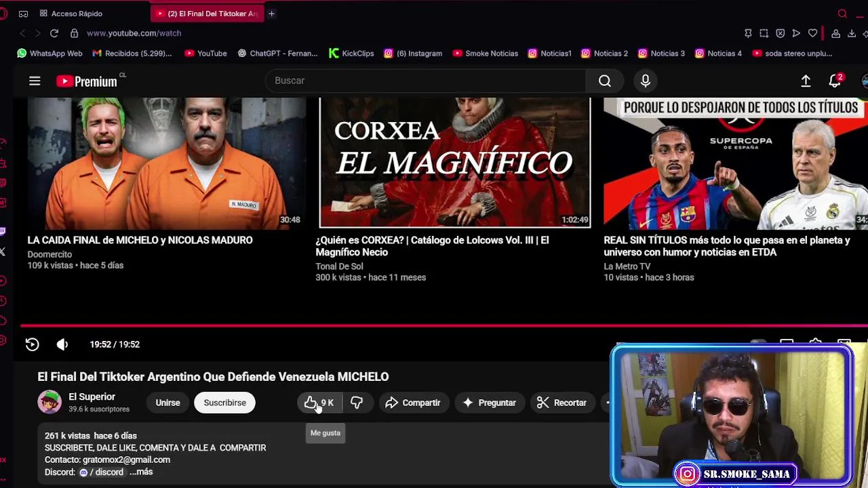
Task: Open YouTube notifications bell
Action: [835, 81]
